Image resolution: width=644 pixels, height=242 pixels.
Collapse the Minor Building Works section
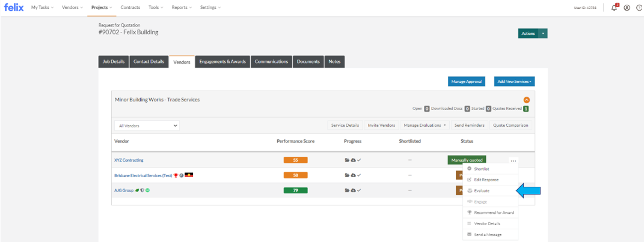[x=527, y=100]
